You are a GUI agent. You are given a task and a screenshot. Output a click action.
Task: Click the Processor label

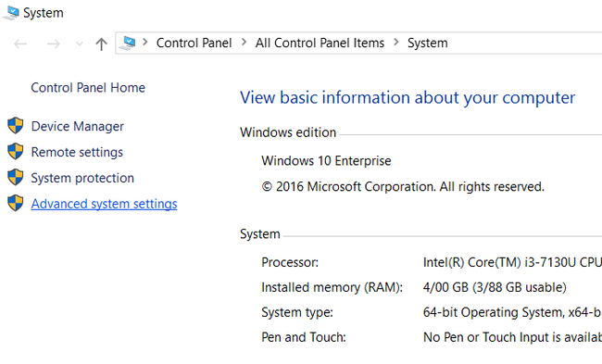[290, 263]
